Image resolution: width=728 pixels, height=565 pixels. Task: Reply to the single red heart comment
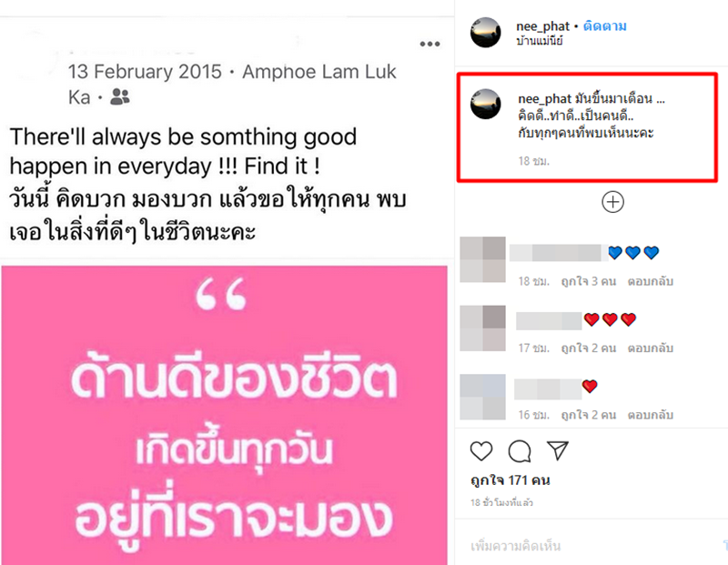650,415
